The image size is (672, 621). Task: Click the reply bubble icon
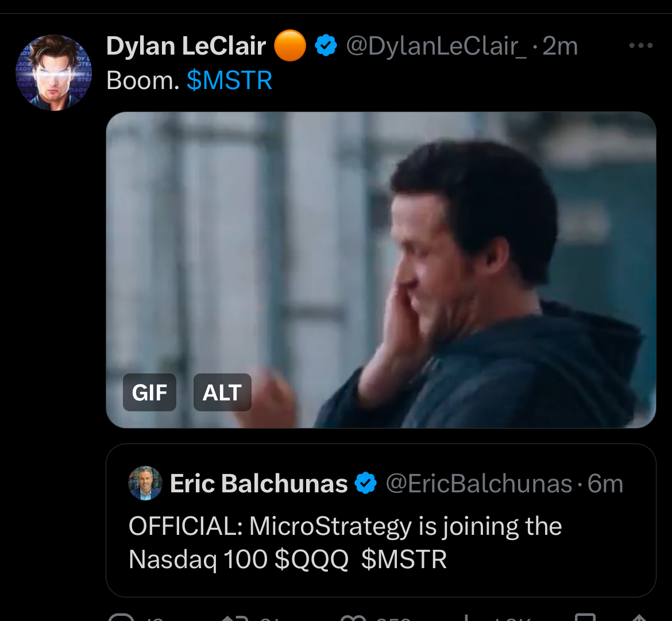(x=121, y=617)
